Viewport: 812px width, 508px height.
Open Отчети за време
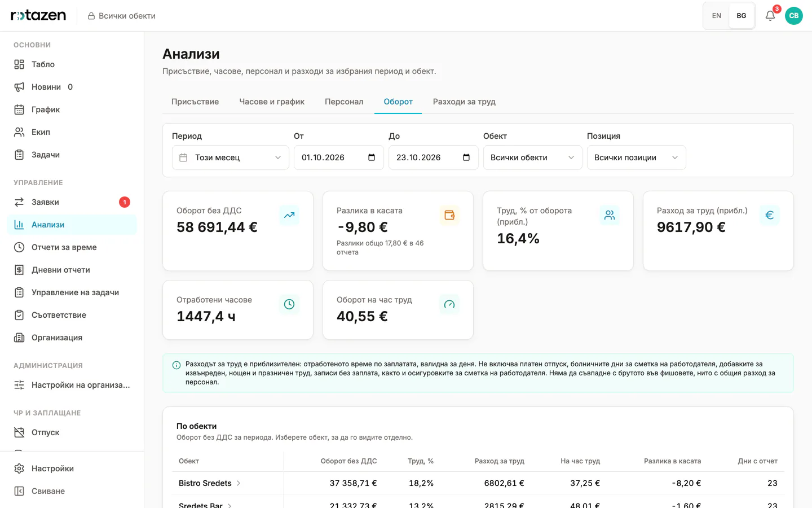[72, 247]
